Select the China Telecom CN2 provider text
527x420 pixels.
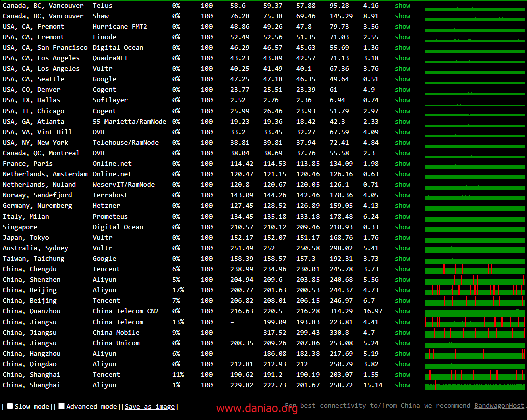click(126, 311)
